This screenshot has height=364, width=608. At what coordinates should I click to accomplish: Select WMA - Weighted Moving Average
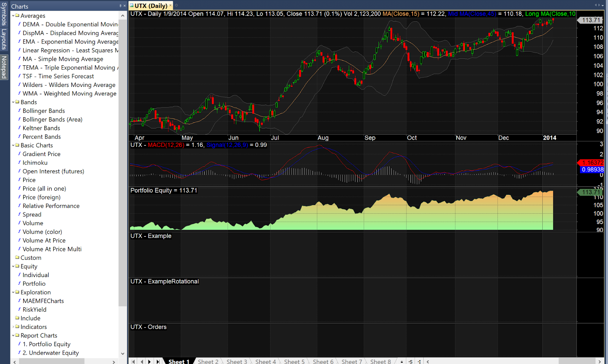click(x=70, y=93)
